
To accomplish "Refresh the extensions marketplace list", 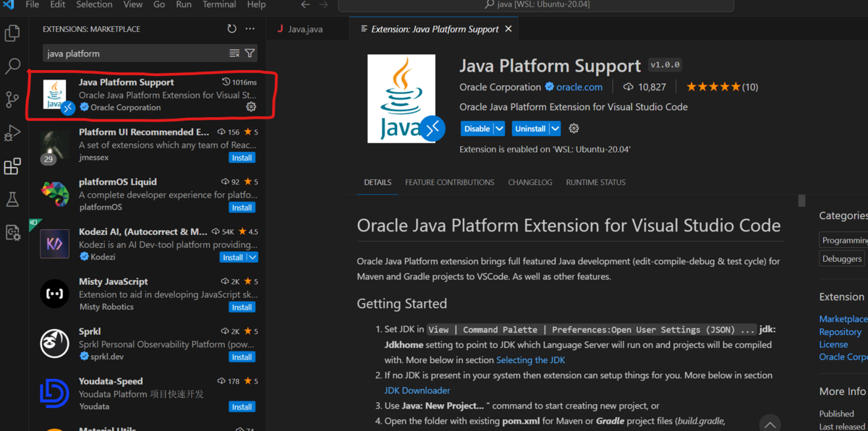I will coord(231,29).
